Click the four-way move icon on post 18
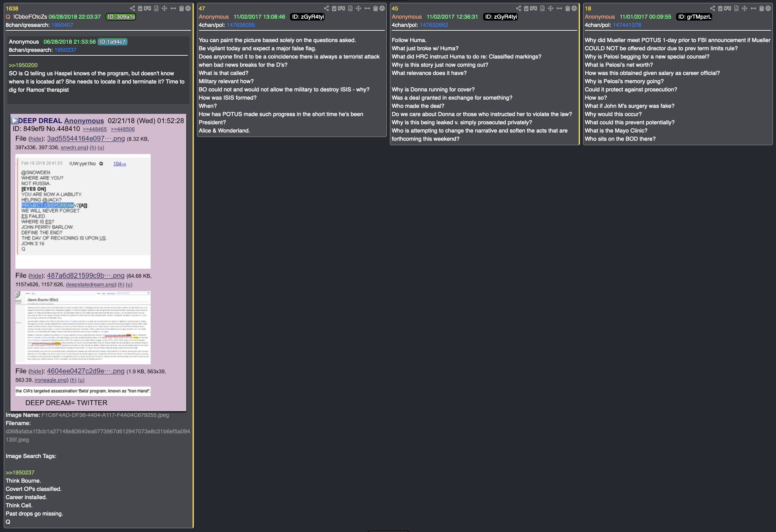Image resolution: width=776 pixels, height=532 pixels. point(745,8)
